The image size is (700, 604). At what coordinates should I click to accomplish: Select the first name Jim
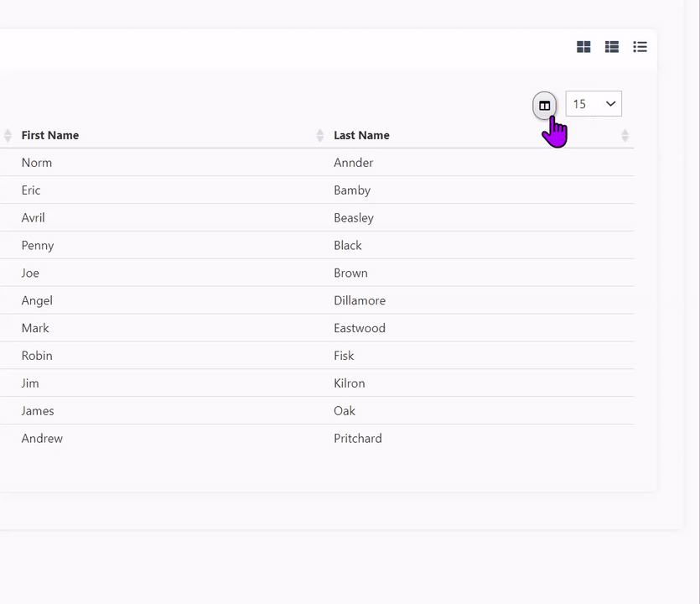[30, 383]
